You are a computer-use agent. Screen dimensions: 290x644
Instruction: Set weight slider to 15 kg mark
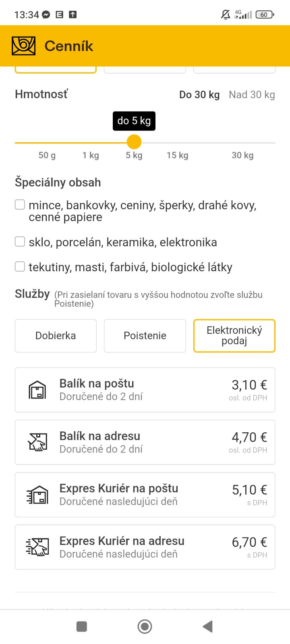click(178, 143)
